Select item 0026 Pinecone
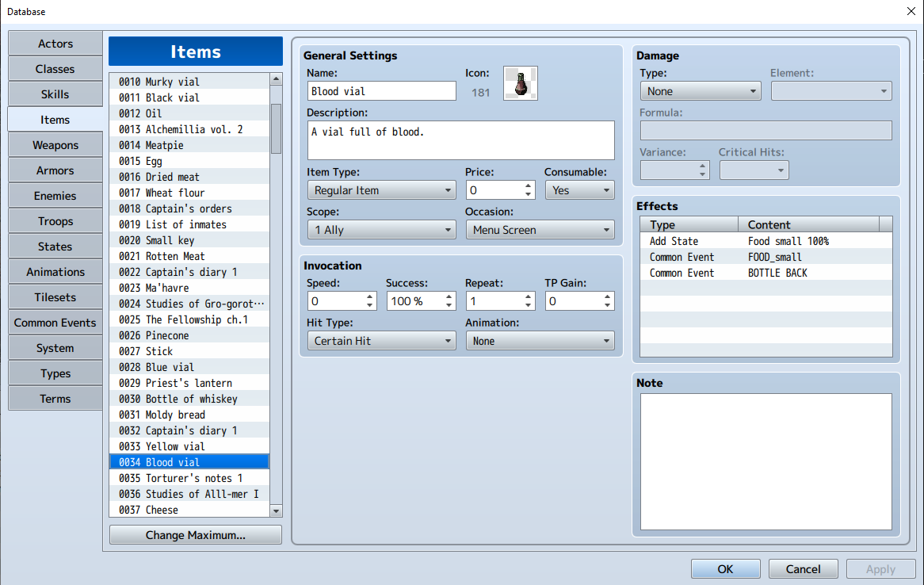The width and height of the screenshot is (924, 585). (189, 335)
